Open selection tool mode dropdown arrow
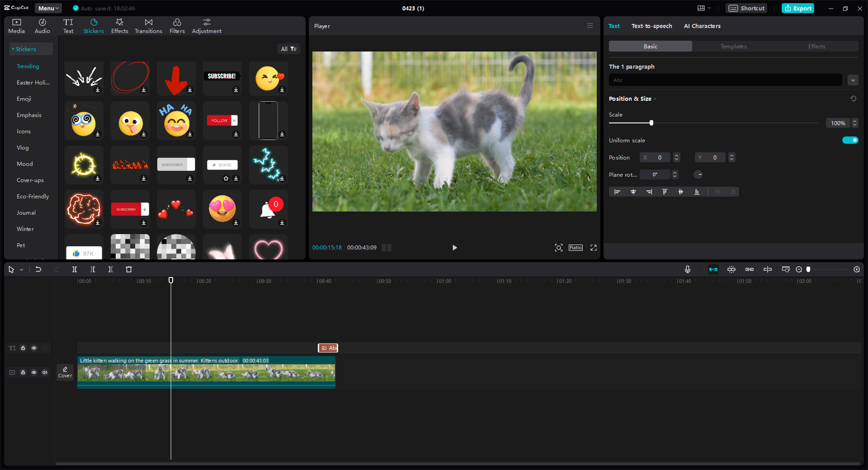Viewport: 868px width, 470px height. coord(21,270)
